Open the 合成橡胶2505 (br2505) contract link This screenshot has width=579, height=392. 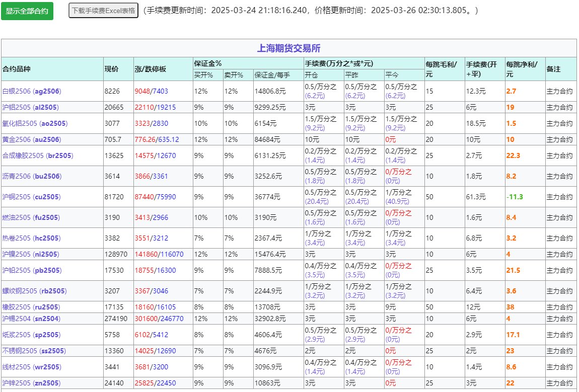[x=38, y=156]
